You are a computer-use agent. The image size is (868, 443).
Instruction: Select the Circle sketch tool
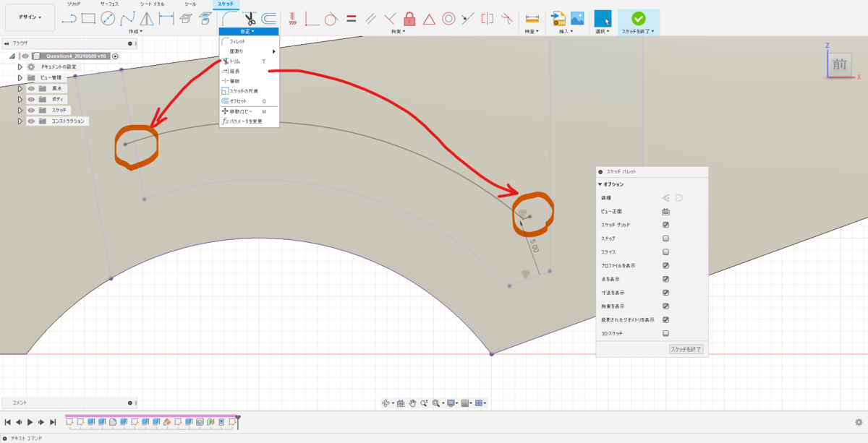109,19
